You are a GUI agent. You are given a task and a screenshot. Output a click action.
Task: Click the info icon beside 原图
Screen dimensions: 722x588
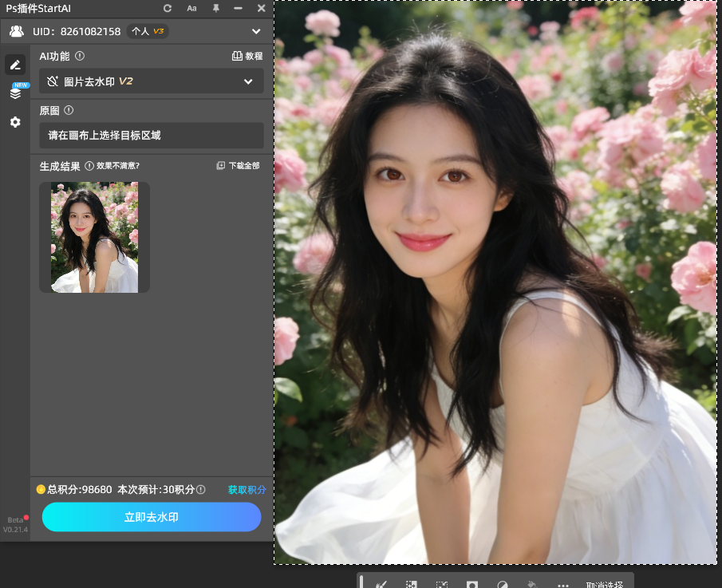[69, 111]
